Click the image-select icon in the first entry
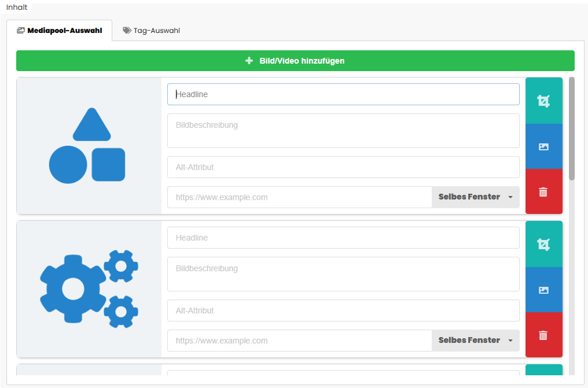The image size is (588, 388). coord(543,147)
